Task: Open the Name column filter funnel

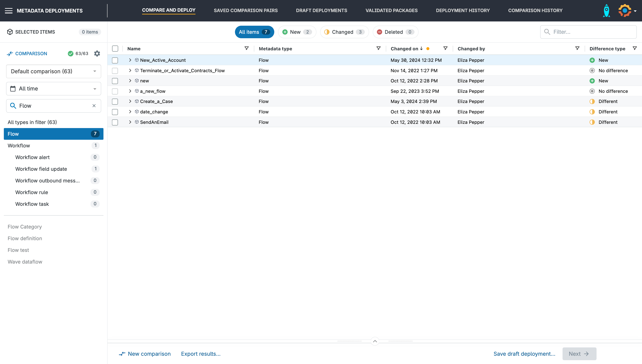Action: 246,48
